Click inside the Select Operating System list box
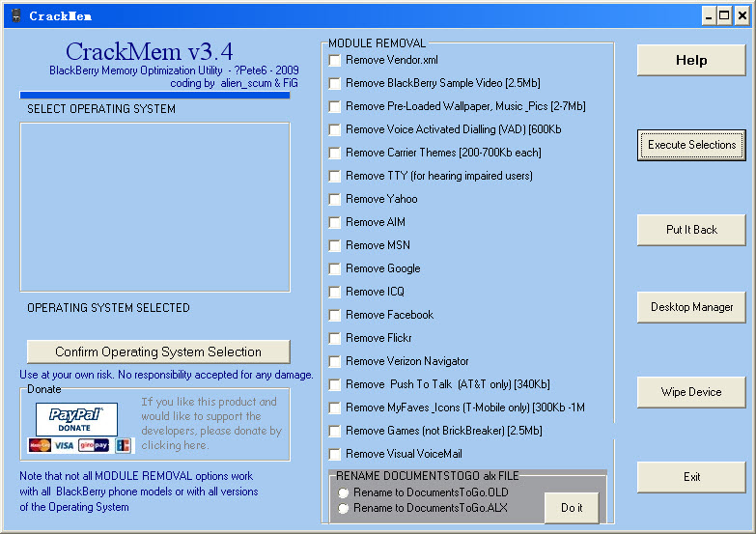Screen dimensions: 756x534 pos(154,207)
